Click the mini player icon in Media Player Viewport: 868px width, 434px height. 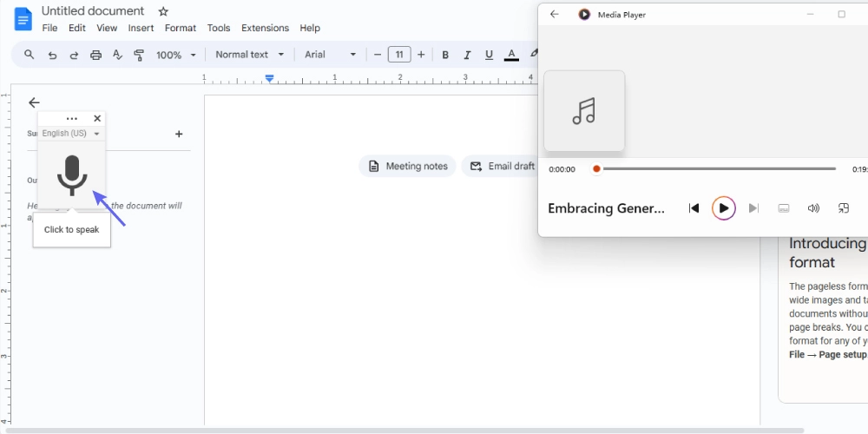coord(843,208)
